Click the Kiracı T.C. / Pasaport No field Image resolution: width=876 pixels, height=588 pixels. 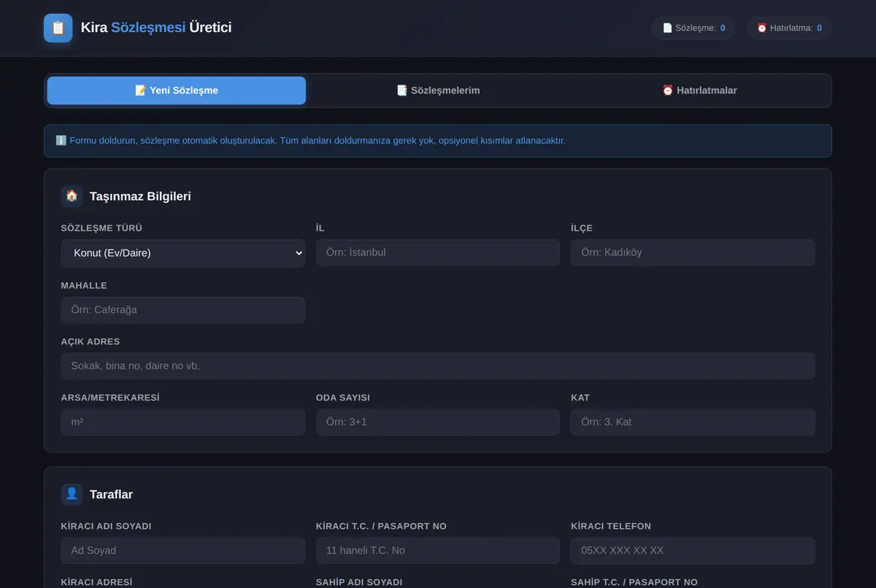[x=438, y=550]
